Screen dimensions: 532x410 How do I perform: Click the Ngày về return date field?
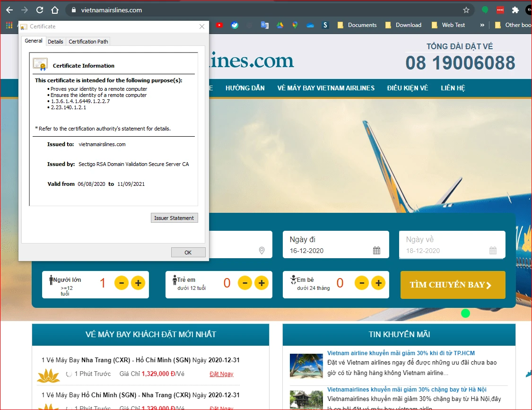[x=452, y=244]
